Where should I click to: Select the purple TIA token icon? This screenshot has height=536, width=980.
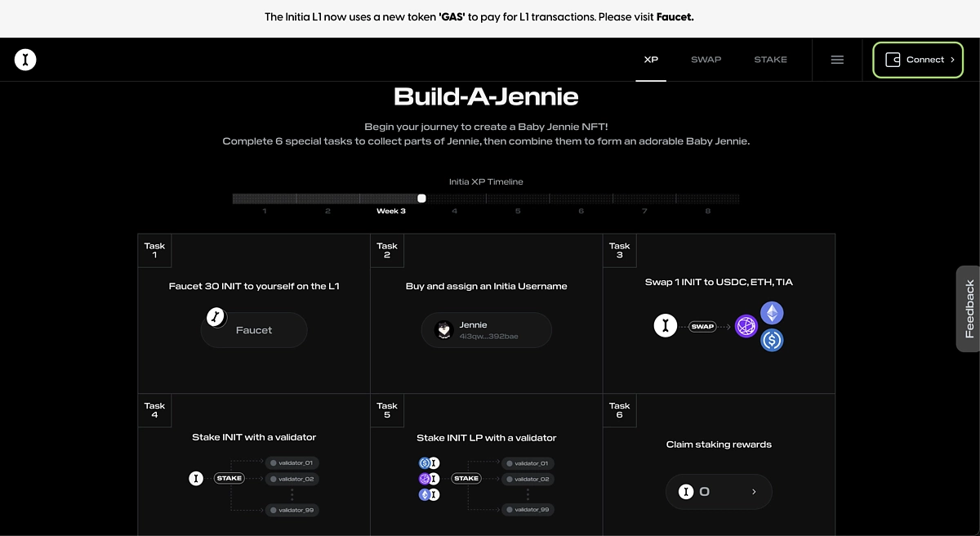[x=746, y=326]
